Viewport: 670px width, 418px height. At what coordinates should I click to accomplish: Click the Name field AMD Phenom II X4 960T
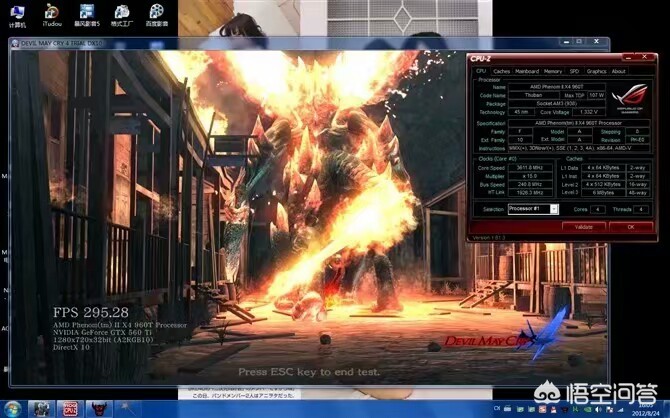click(x=556, y=87)
